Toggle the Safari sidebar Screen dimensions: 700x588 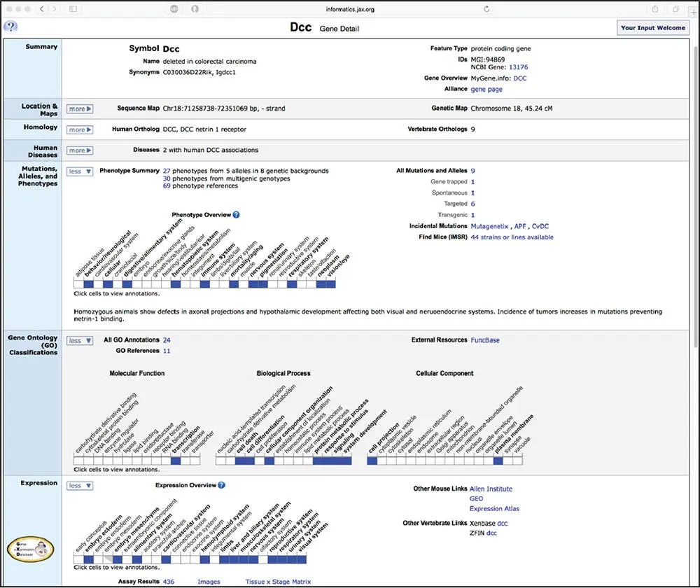tap(73, 9)
